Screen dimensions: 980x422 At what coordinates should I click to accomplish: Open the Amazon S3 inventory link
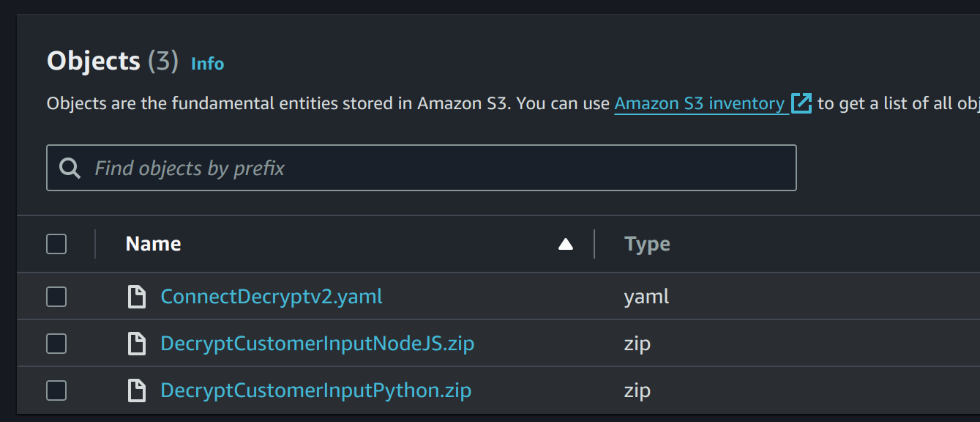tap(699, 103)
